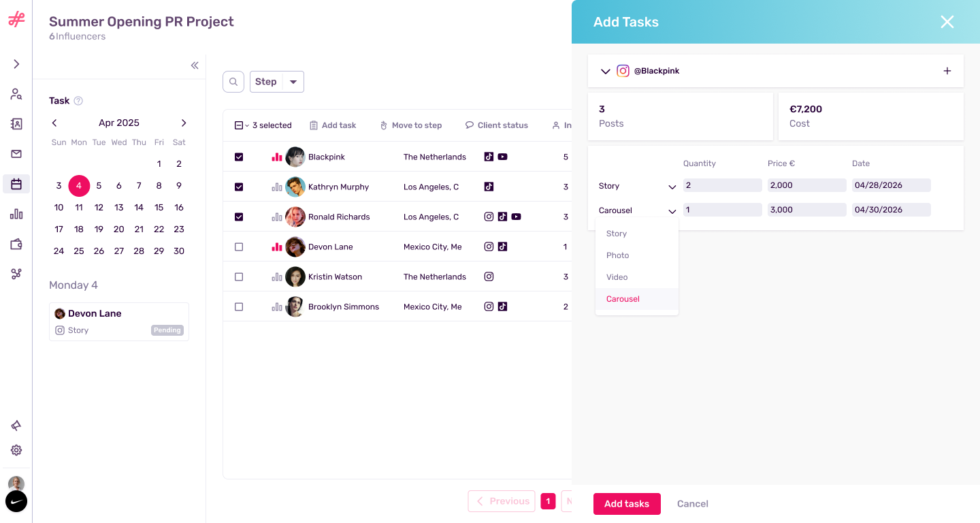Open Devon Lane Story pending task card
Viewport: 980px width, 523px height.
pos(119,321)
